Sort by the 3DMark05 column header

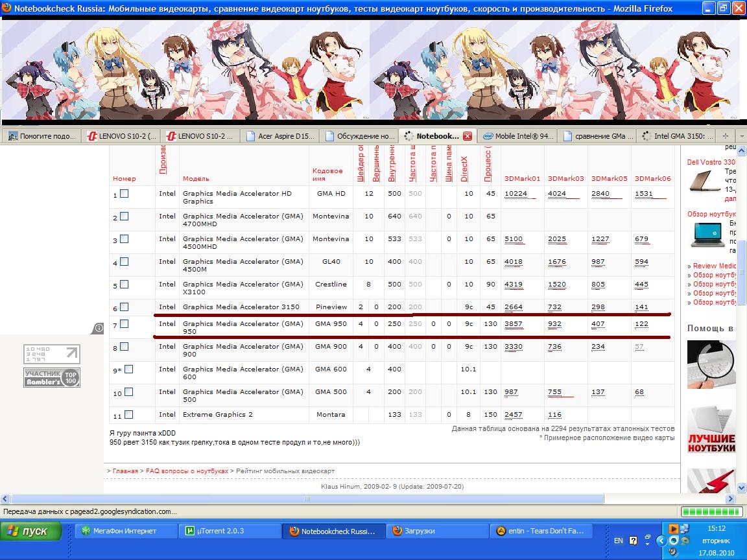610,179
